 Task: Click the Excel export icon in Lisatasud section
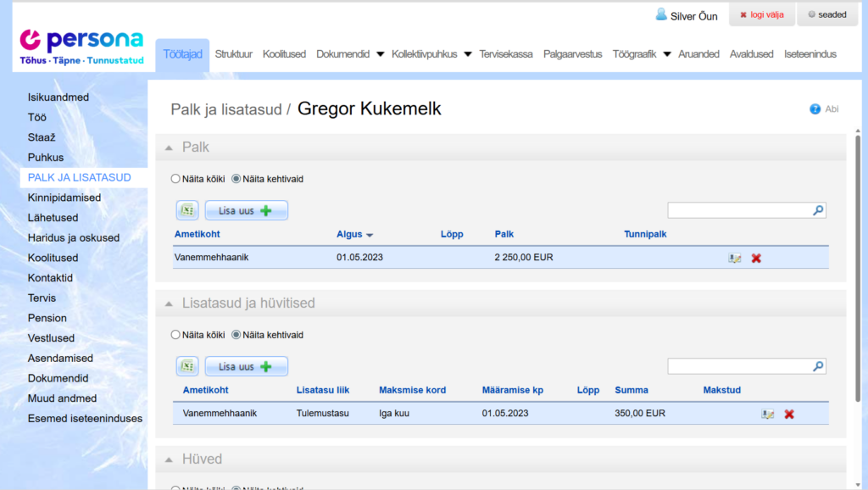pyautogui.click(x=187, y=366)
